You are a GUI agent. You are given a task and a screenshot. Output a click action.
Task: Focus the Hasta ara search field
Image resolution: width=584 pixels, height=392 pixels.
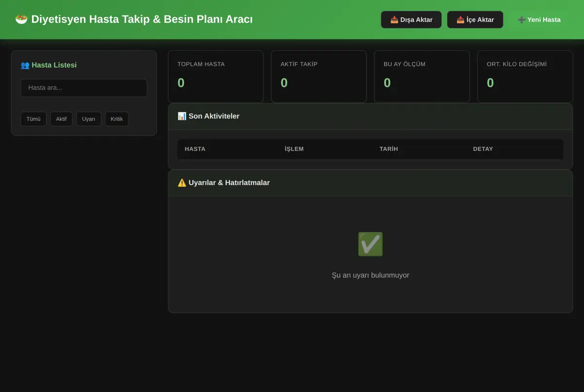pos(84,88)
